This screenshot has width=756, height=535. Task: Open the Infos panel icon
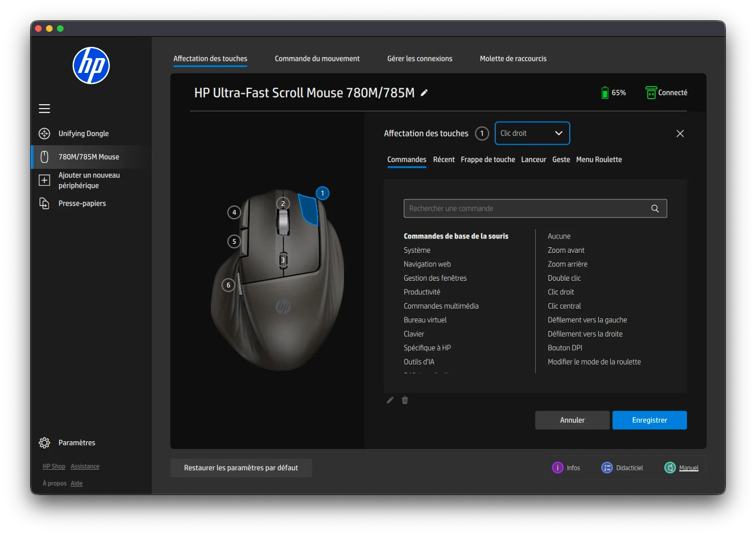(558, 468)
